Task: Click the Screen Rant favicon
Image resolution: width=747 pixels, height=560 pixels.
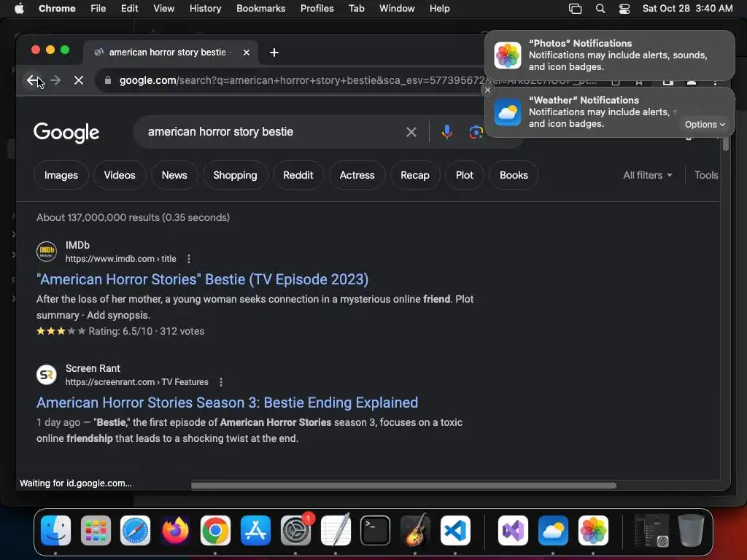Action: [47, 375]
